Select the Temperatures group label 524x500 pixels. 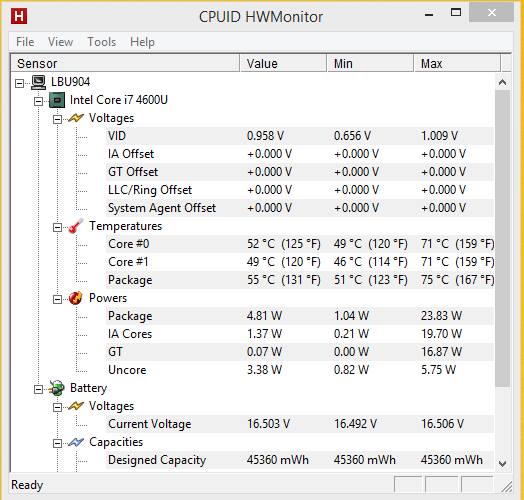[x=125, y=226]
